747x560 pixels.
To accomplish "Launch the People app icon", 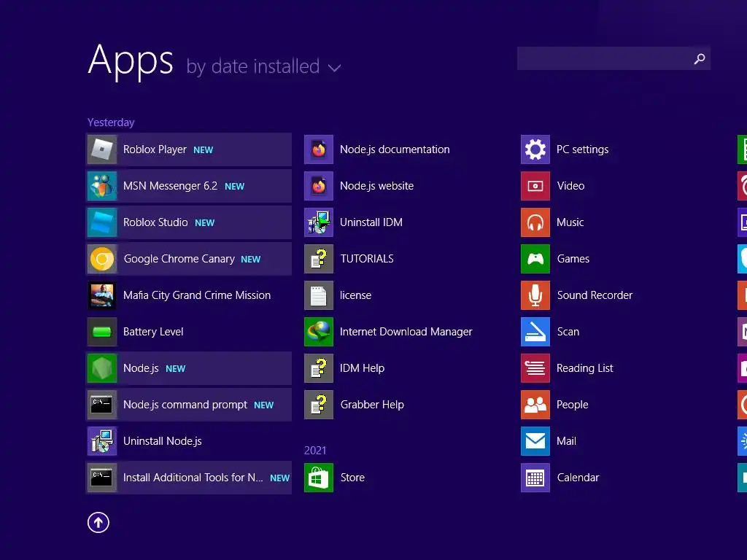I will coord(535,405).
